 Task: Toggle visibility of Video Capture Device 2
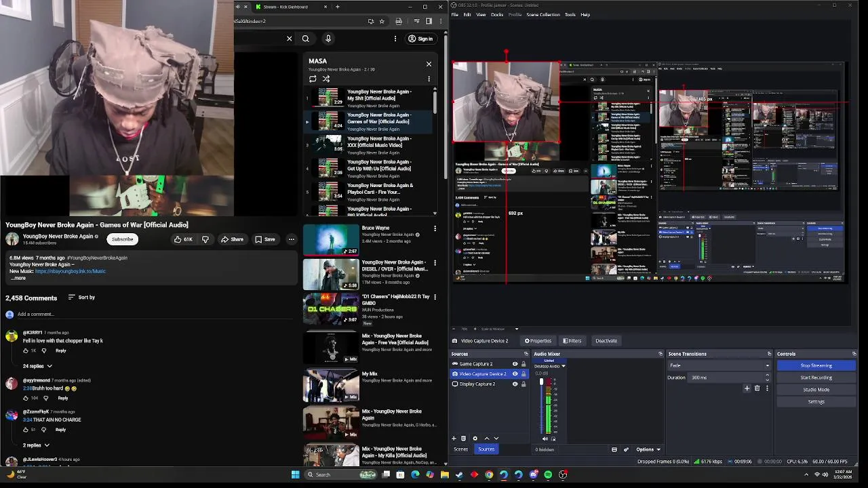(x=515, y=373)
